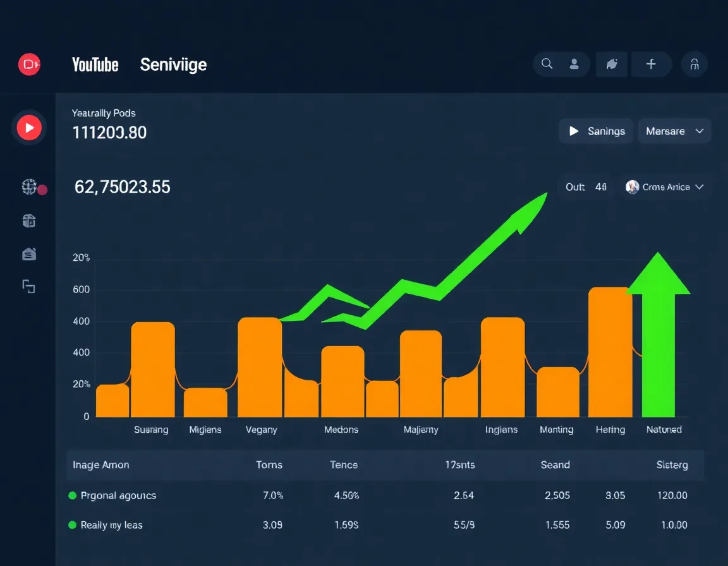Switch to the Seniviige tab
The image size is (728, 566).
(173, 64)
